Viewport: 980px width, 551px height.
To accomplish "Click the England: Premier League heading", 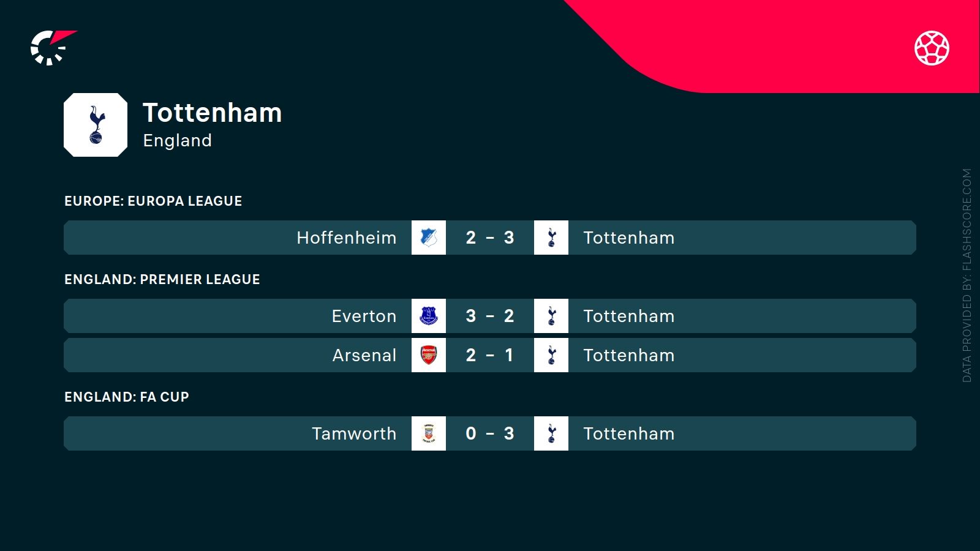I will coord(162,279).
